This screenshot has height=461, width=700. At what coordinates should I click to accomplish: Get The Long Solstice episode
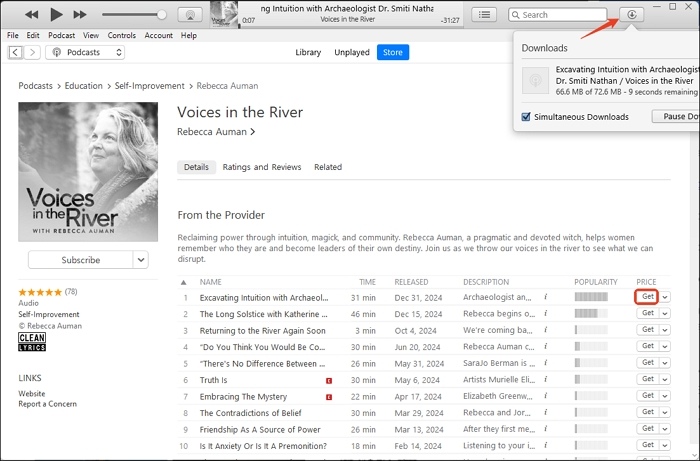click(x=648, y=313)
